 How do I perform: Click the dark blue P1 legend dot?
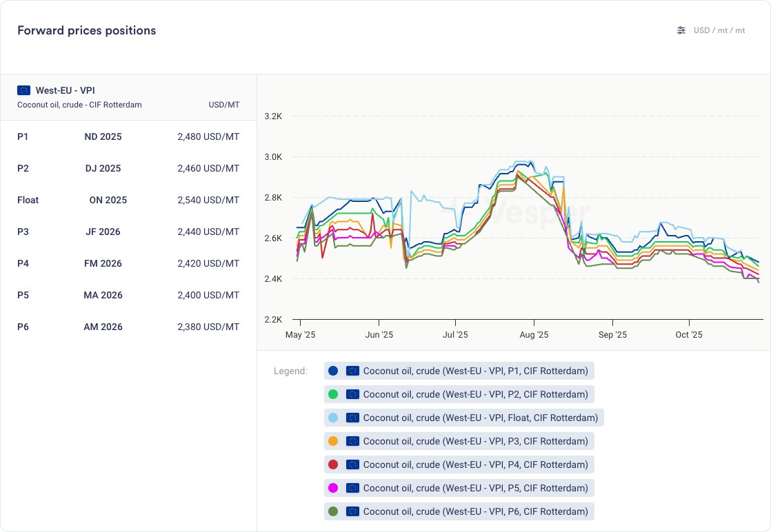tap(333, 371)
